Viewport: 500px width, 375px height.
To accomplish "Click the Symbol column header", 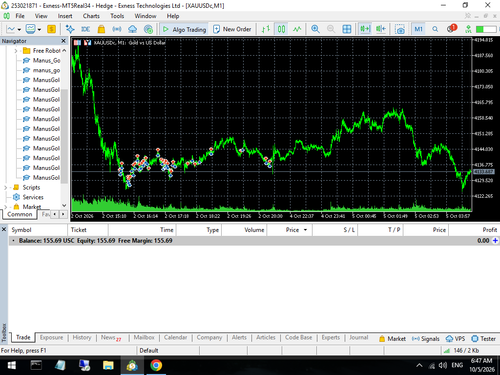I will [x=38, y=230].
